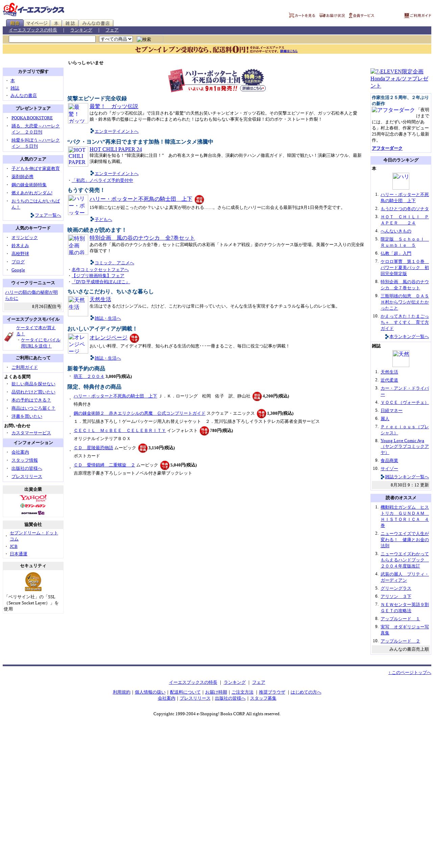Switch to the 雑誌 tab
Screen dimensions: 434x868
(x=70, y=23)
